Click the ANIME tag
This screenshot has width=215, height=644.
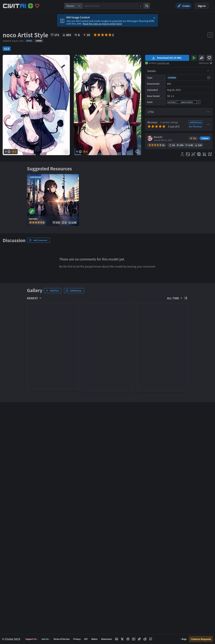coord(39,41)
